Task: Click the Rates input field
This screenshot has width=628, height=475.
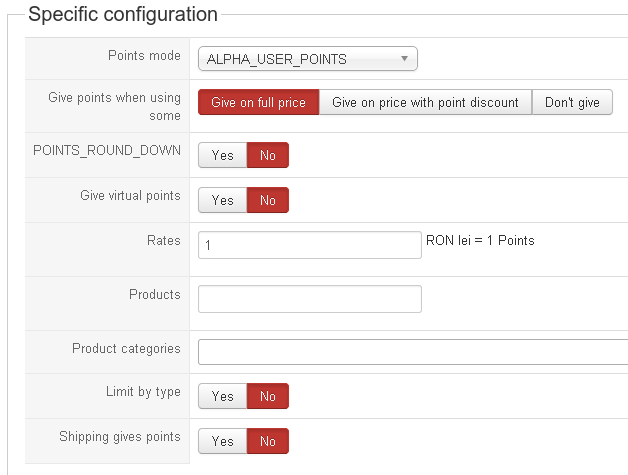Action: pyautogui.click(x=310, y=245)
